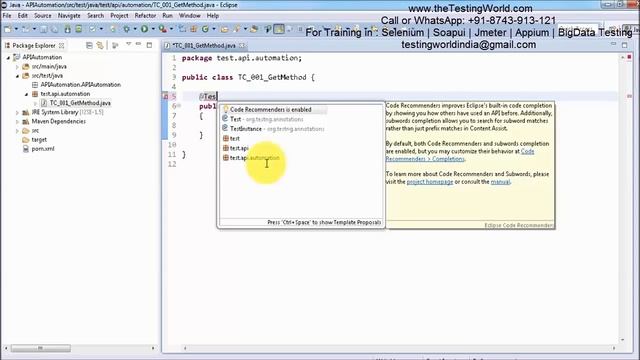Open the Edit menu
This screenshot has width=640, height=360.
(22, 16)
